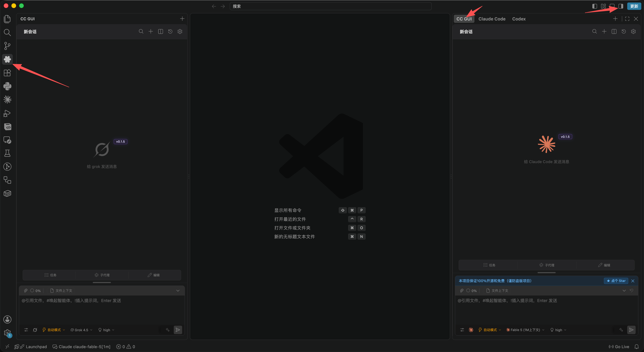This screenshot has height=352, width=644.
Task: Open the Remote Explorer view
Action: [x=7, y=140]
